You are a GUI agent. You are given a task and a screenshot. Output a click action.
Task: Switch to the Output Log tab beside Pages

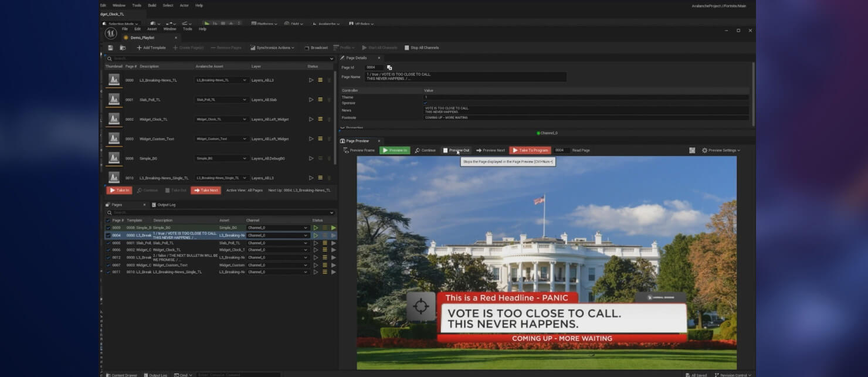pos(164,205)
